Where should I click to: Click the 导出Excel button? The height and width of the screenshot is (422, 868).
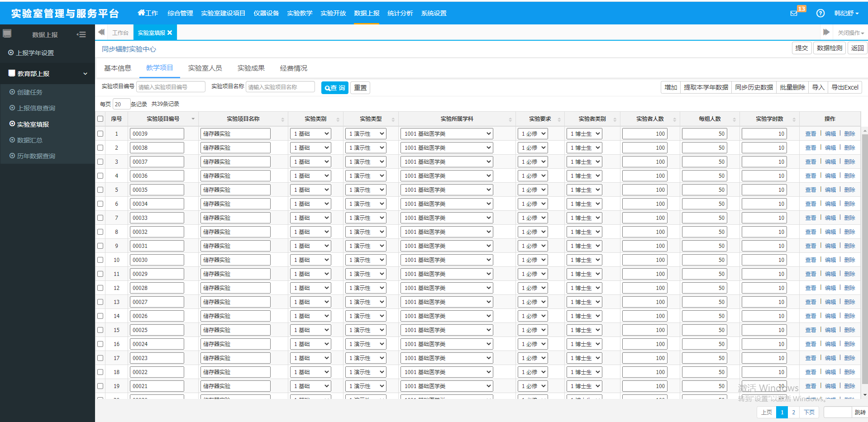pyautogui.click(x=845, y=87)
